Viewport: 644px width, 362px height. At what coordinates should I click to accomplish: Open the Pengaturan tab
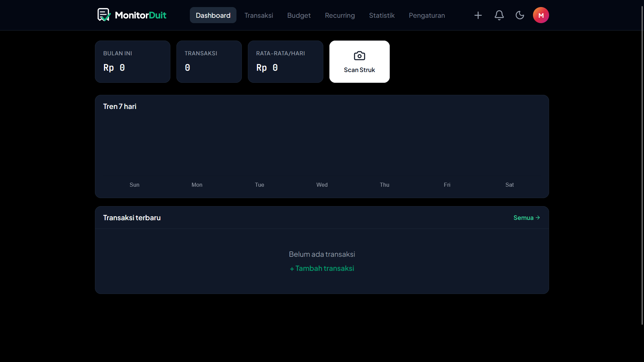click(x=427, y=15)
